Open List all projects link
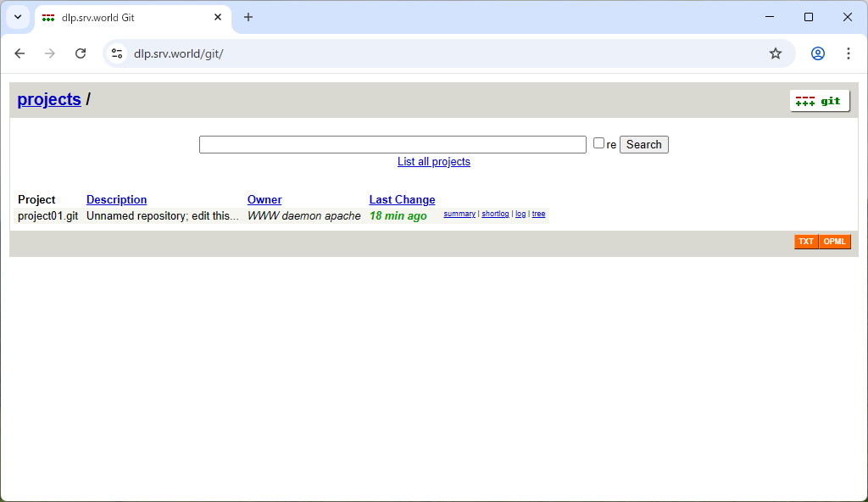The height and width of the screenshot is (502, 868). 434,162
